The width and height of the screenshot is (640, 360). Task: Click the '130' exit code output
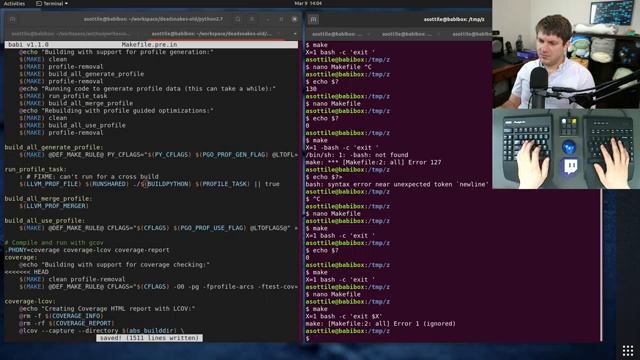pyautogui.click(x=311, y=89)
